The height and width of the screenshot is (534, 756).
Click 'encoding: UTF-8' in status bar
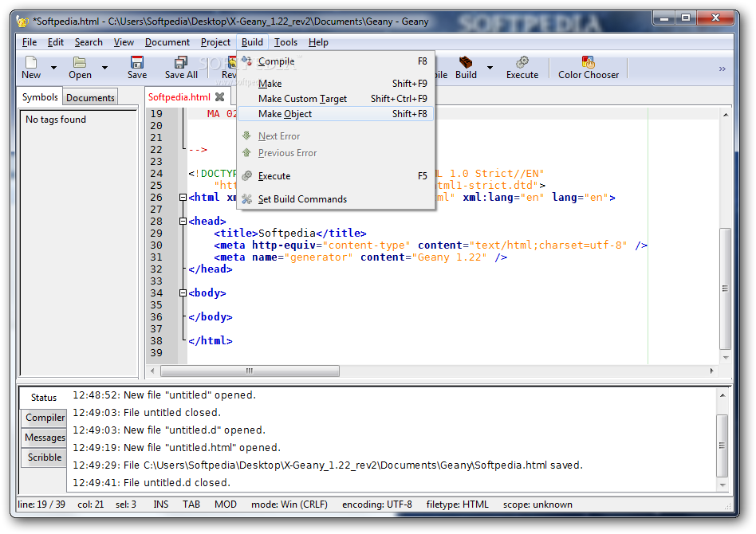click(x=377, y=505)
